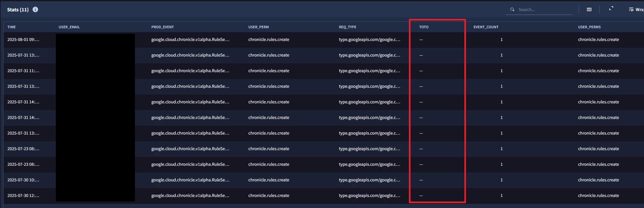Click the info icon beside Stats (11)
This screenshot has width=644, height=208.
point(35,9)
